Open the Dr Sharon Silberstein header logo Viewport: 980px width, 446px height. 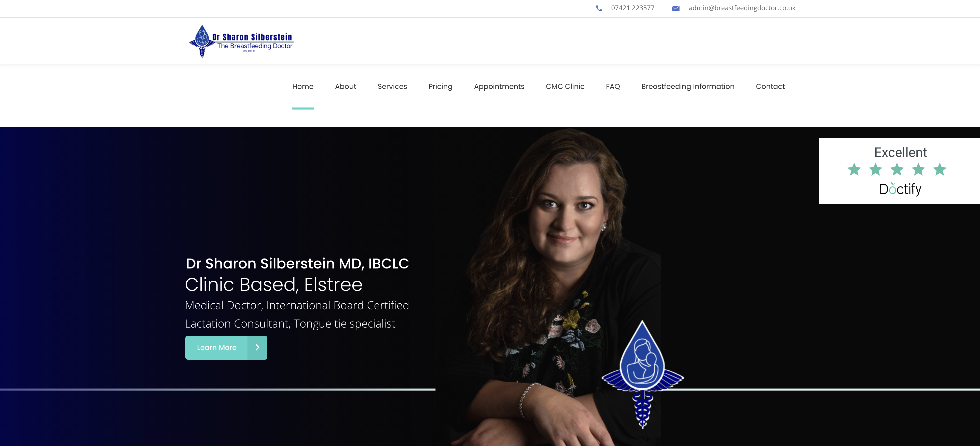coord(242,41)
